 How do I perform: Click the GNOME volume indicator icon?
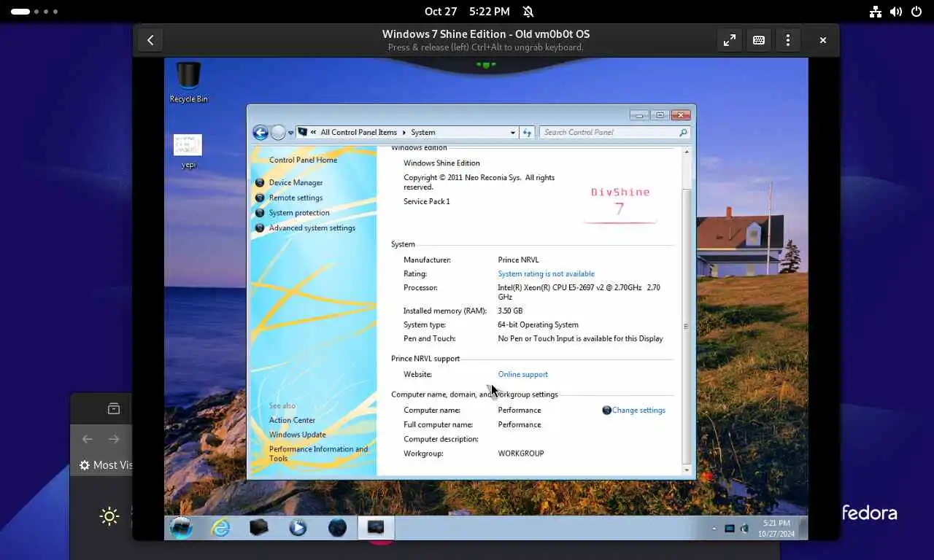point(896,12)
